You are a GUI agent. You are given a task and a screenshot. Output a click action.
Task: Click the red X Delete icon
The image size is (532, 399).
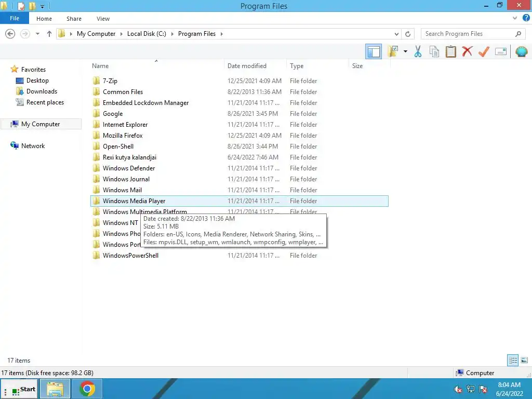[467, 51]
